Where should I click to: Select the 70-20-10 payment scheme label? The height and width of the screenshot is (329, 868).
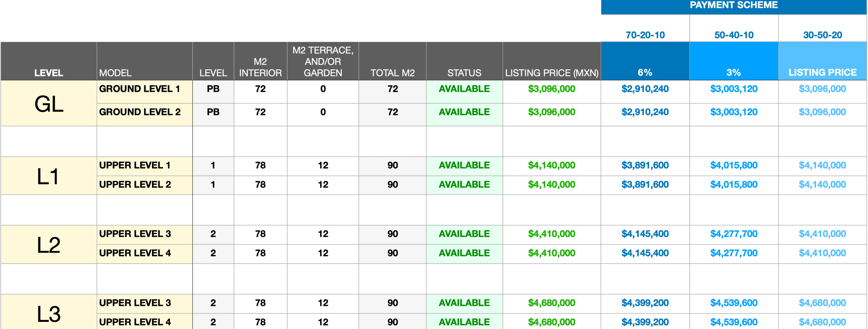tap(645, 35)
